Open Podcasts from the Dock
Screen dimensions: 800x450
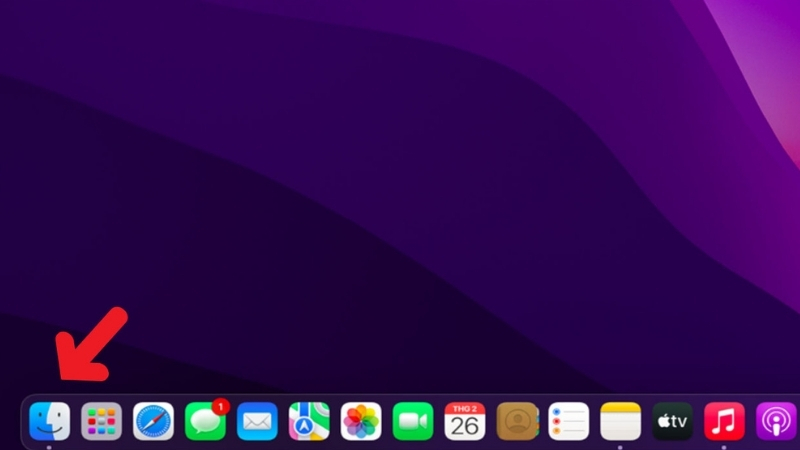click(777, 421)
